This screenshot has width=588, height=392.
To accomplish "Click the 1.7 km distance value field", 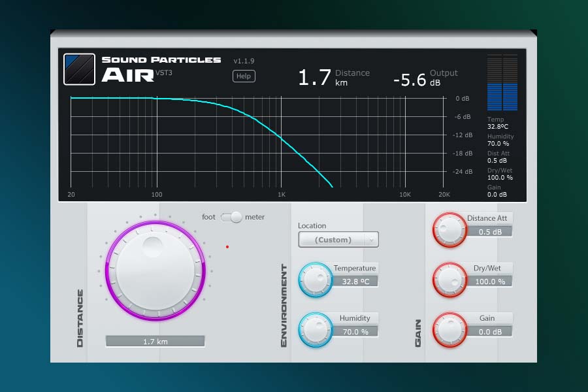I will (x=155, y=341).
